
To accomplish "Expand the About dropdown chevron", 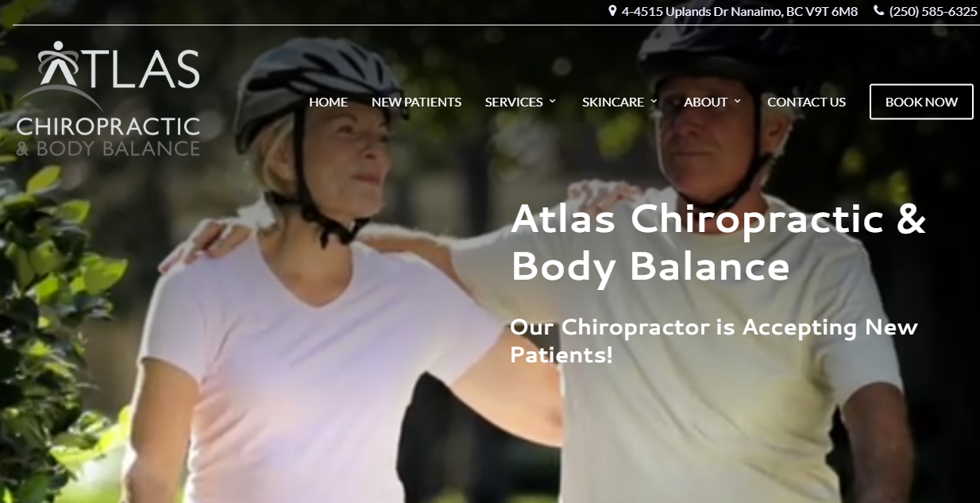I will coord(737,102).
